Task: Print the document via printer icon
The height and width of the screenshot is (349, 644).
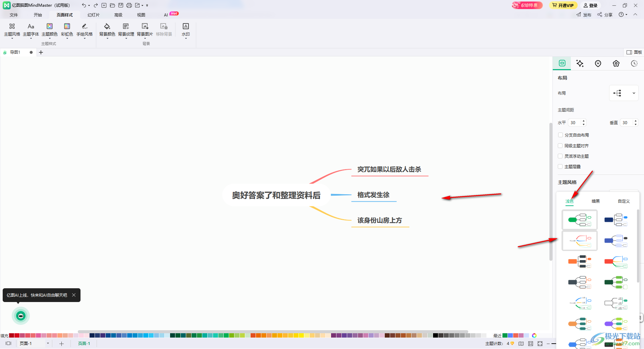Action: (x=129, y=5)
